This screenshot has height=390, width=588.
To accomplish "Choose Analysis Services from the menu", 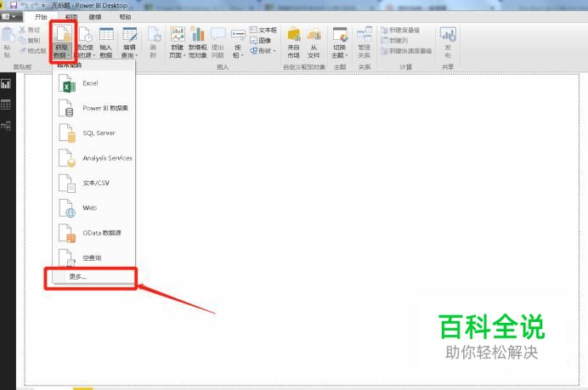I will 93,158.
